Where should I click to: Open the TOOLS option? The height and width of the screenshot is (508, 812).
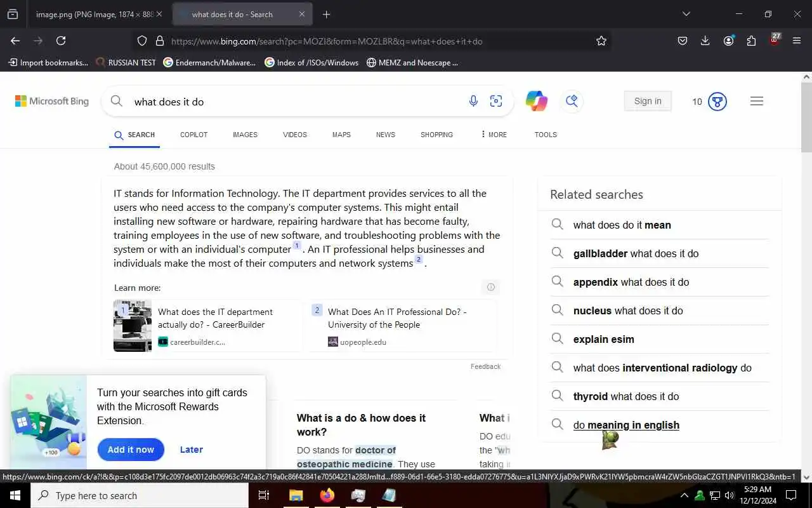(x=546, y=135)
